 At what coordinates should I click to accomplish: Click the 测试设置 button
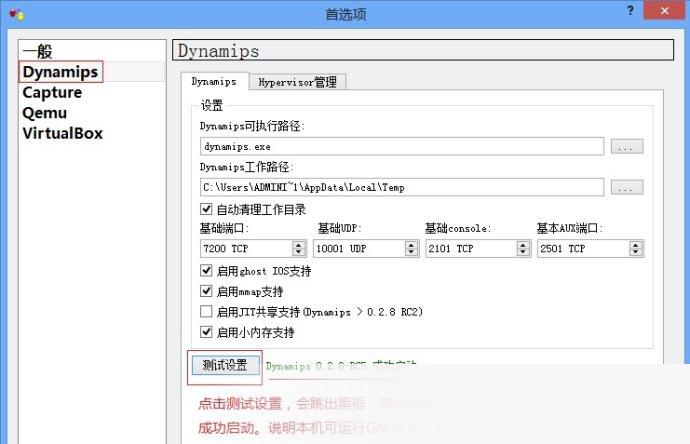[225, 365]
